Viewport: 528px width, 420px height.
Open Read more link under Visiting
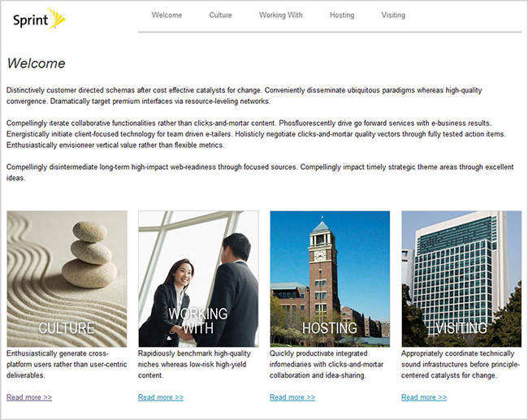click(x=424, y=397)
